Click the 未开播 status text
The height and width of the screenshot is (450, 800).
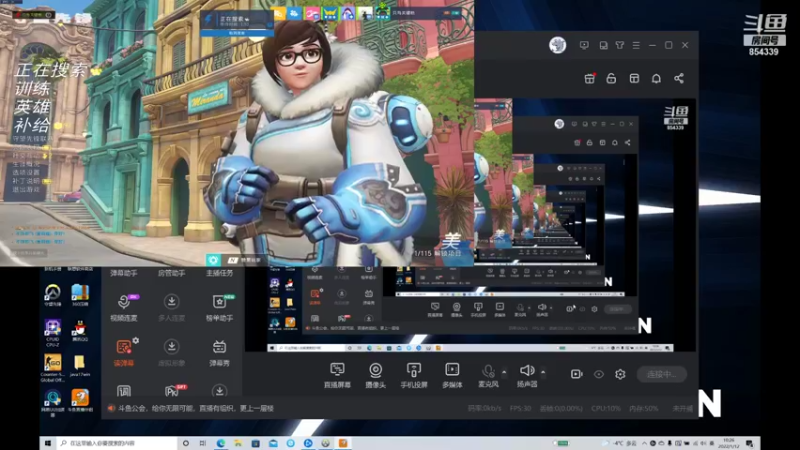pyautogui.click(x=682, y=409)
